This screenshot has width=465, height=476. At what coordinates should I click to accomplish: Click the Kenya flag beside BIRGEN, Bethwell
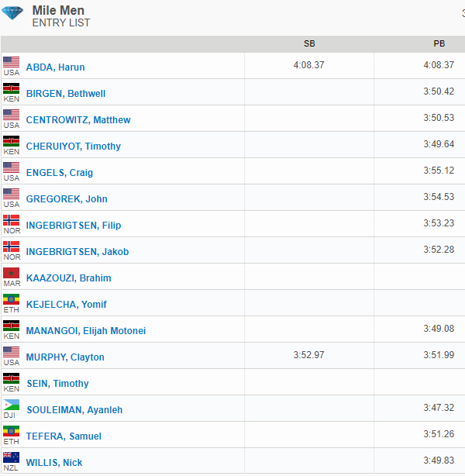[x=12, y=88]
